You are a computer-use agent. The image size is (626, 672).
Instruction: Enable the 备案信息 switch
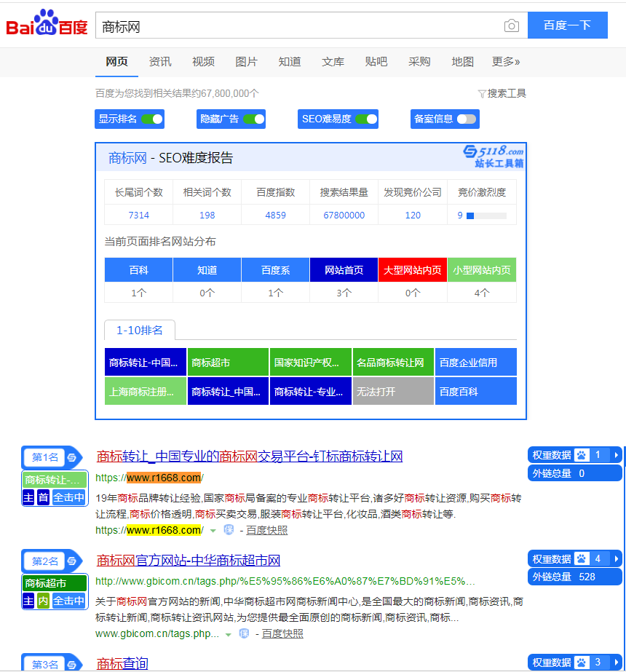click(467, 119)
